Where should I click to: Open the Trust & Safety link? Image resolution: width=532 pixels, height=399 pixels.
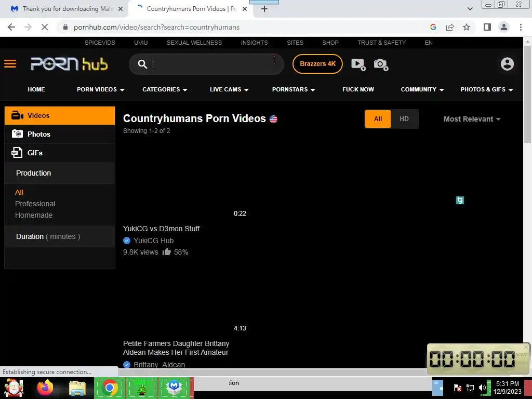click(381, 43)
